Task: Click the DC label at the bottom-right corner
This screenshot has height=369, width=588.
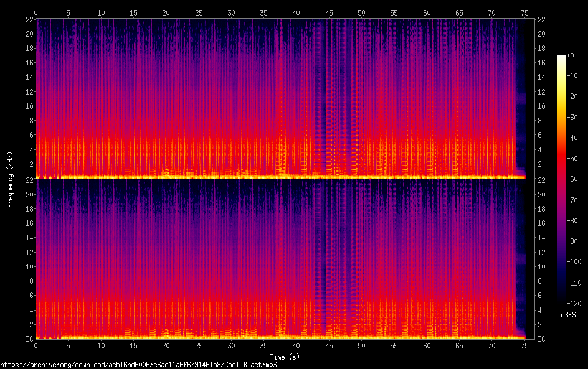Action: (541, 339)
